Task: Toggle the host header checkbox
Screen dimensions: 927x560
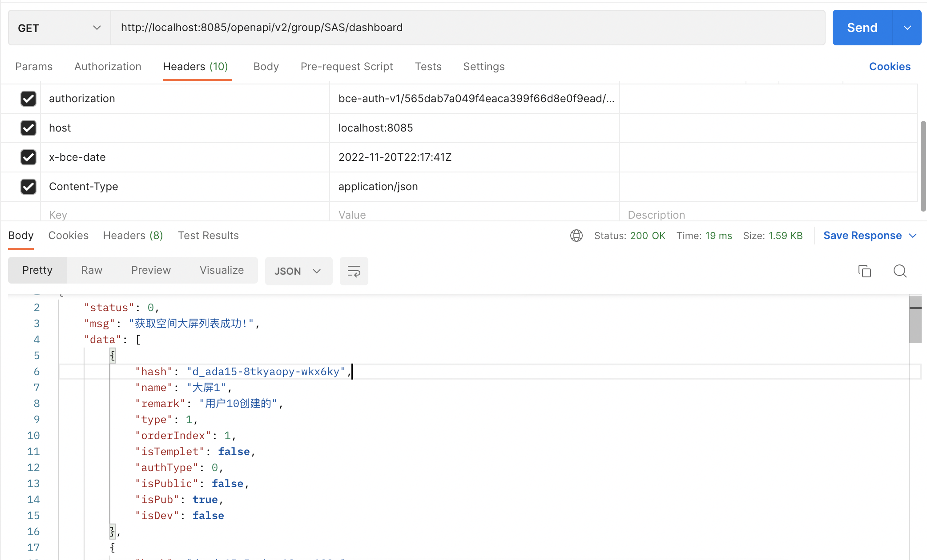Action: pos(28,127)
